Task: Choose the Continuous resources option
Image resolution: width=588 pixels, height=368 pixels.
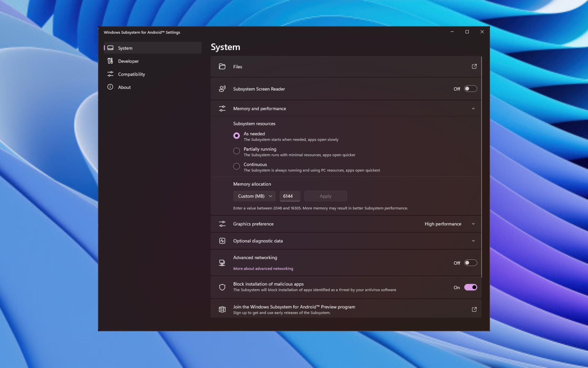Action: (x=236, y=166)
